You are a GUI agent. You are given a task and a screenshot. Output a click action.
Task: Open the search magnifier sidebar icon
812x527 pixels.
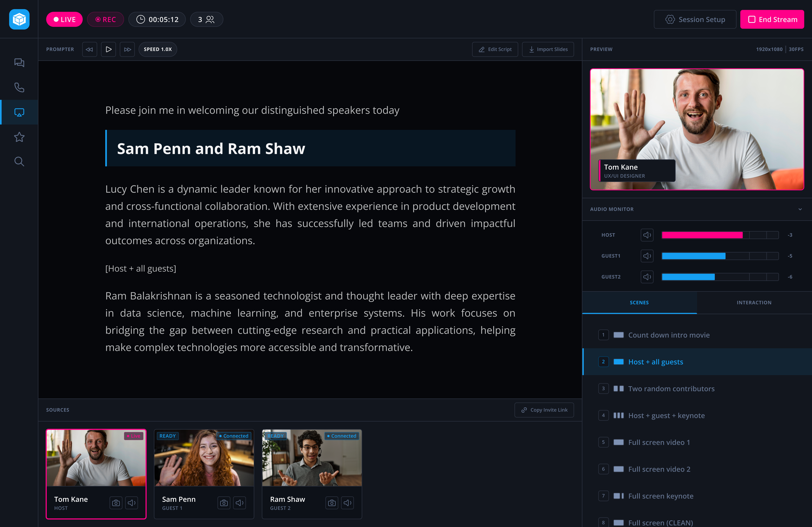click(19, 162)
